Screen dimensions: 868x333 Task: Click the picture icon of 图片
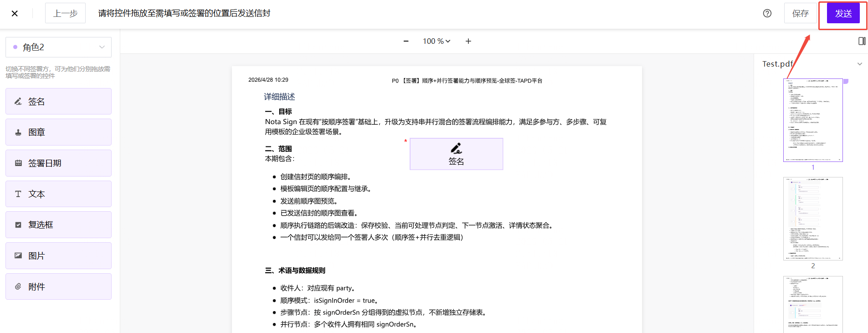[18, 255]
